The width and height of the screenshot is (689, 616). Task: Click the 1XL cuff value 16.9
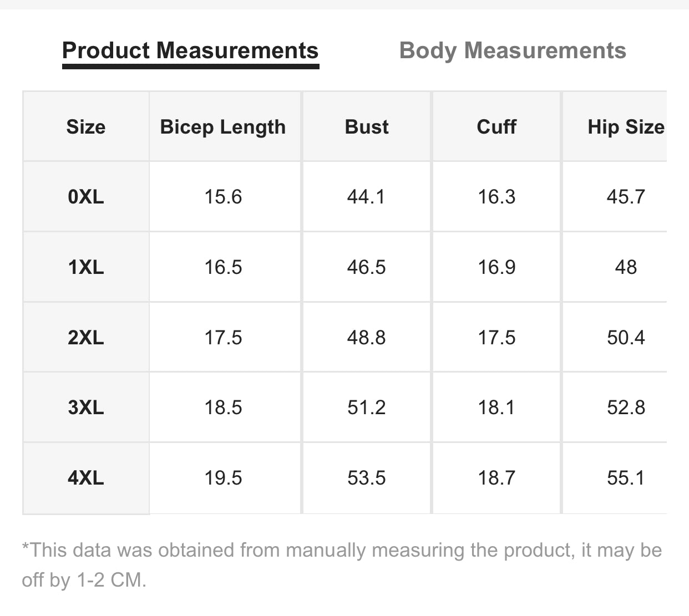(497, 267)
